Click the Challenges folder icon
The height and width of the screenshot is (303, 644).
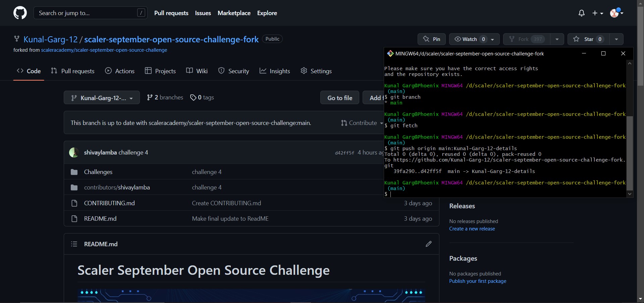pos(74,172)
